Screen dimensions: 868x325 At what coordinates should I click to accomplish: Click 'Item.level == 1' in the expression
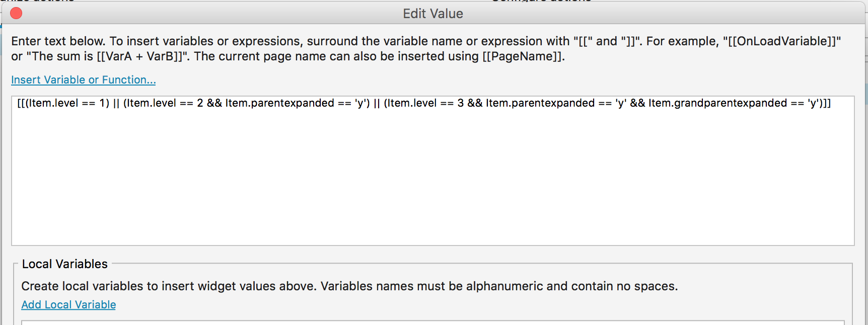tap(68, 103)
